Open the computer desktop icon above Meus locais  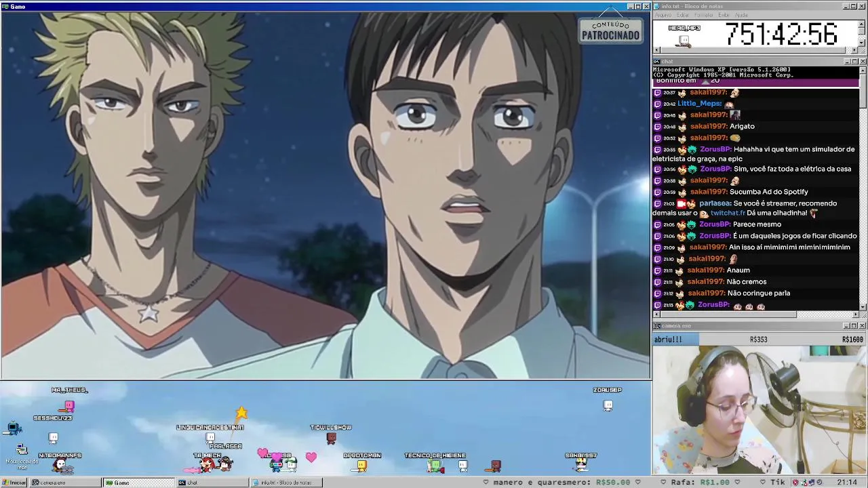(14, 428)
